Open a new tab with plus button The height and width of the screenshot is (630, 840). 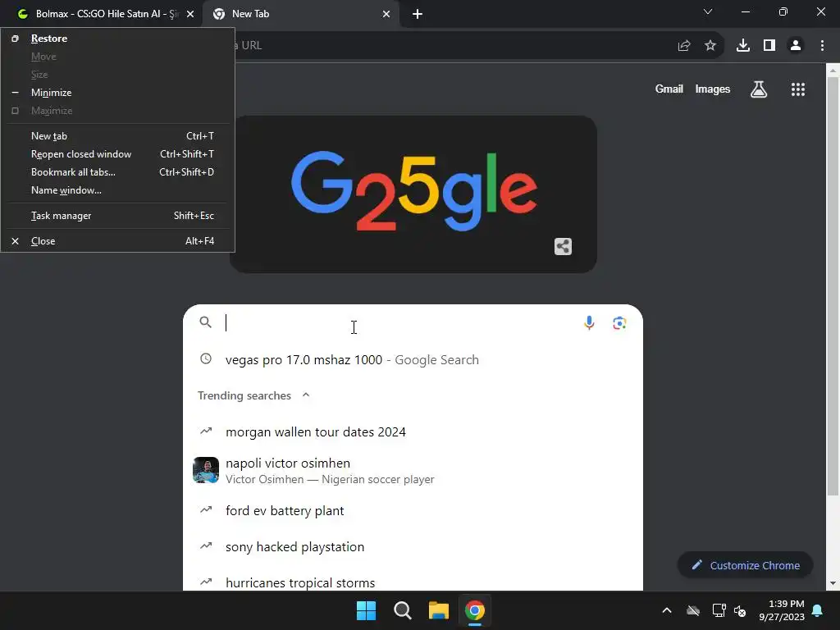point(418,14)
